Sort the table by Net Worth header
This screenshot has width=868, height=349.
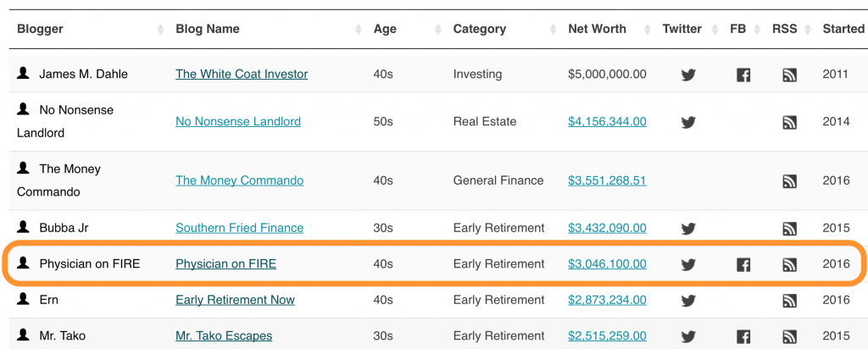pos(597,29)
